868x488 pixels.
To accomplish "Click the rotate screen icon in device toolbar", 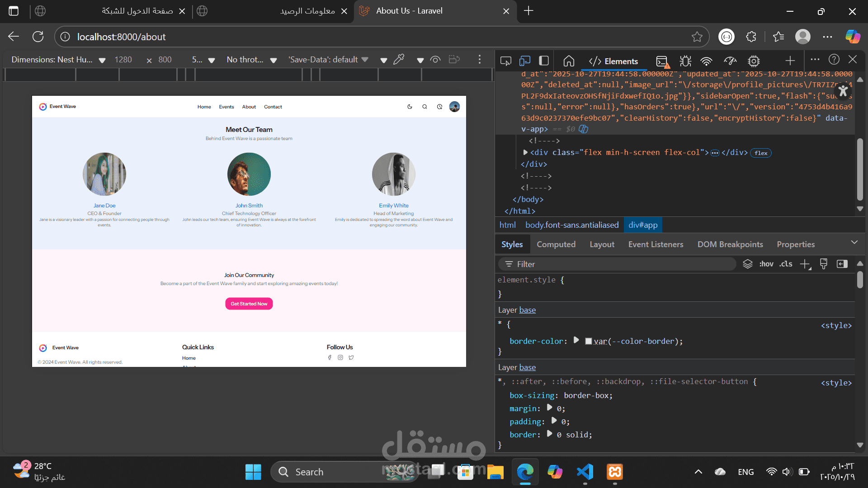I will [454, 60].
